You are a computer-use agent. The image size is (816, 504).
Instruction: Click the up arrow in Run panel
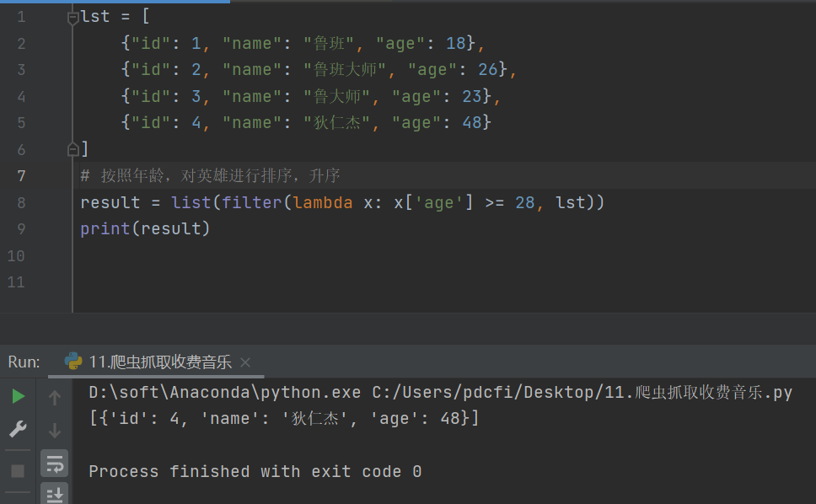pos(55,398)
